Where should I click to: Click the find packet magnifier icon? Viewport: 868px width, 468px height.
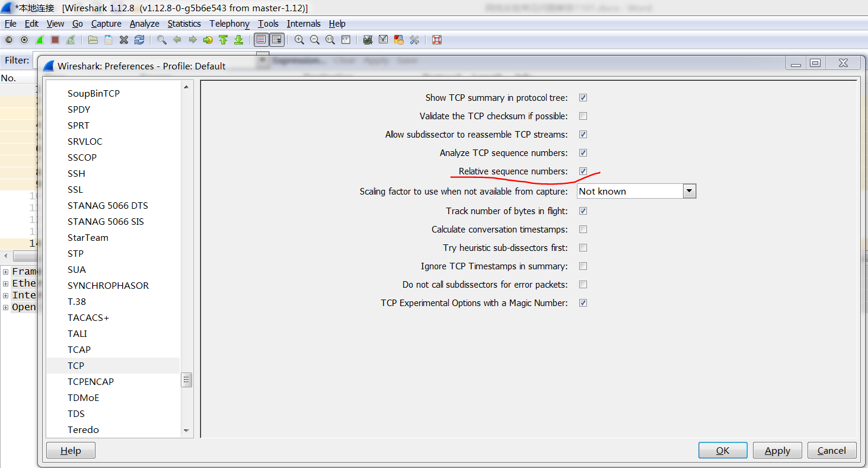[161, 40]
